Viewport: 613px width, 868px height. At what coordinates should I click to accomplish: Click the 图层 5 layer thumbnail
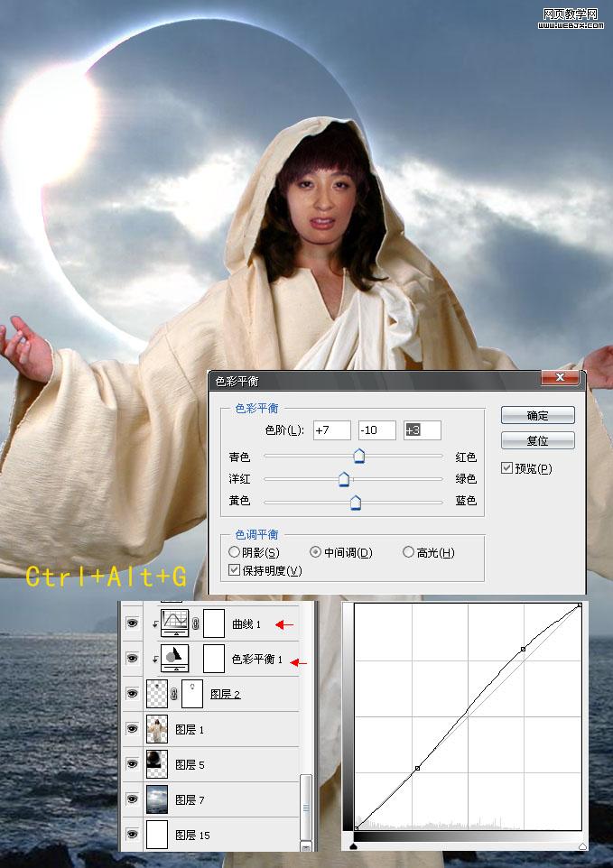(157, 764)
